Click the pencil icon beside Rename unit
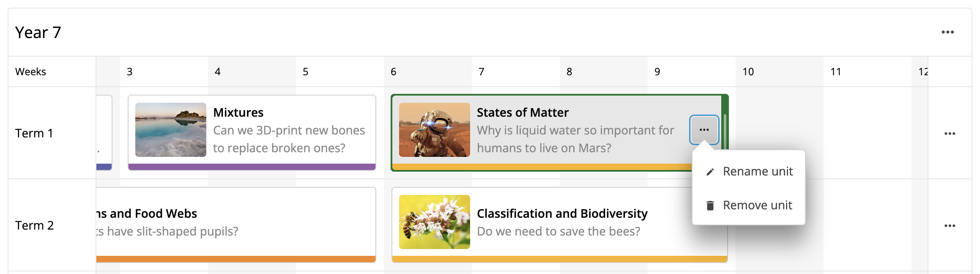The width and height of the screenshot is (980, 274). click(710, 172)
